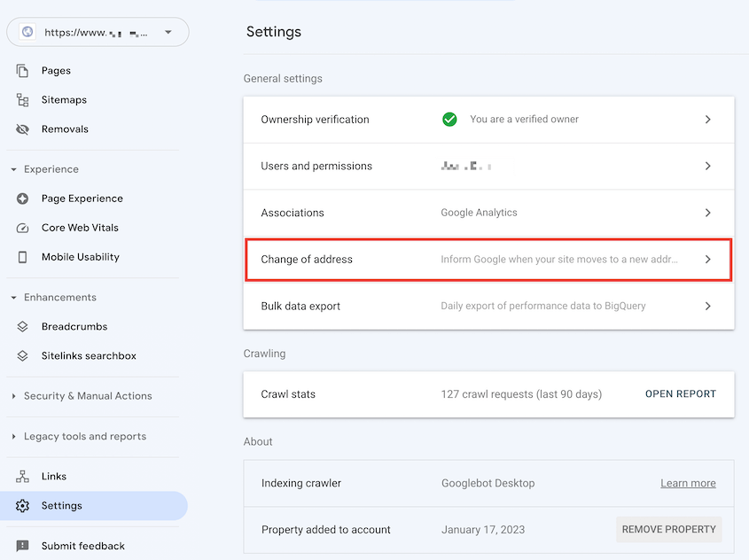This screenshot has height=560, width=749.
Task: Open Page Experience via its speed icon
Action: click(x=21, y=198)
